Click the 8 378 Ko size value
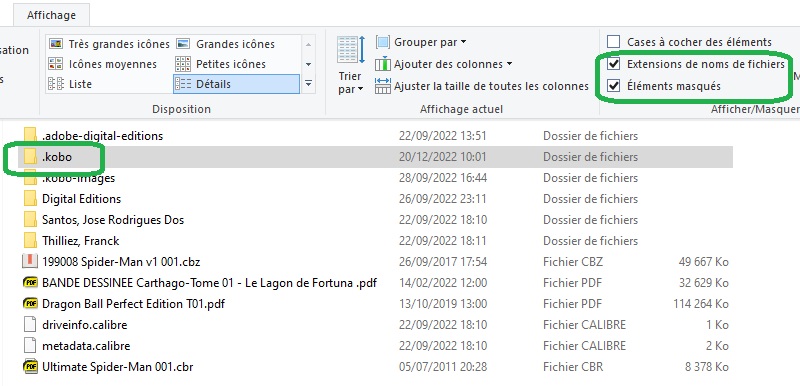The image size is (800, 386). click(x=707, y=366)
